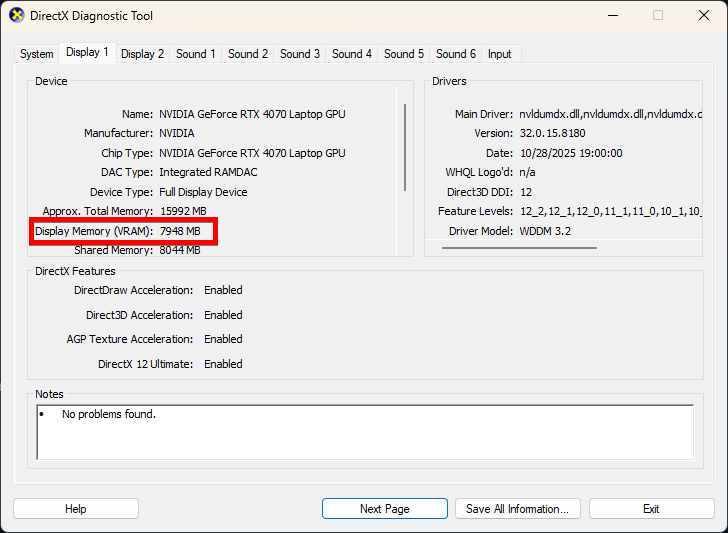Click the Direct3D DDI value '12'
Viewport: 728px width, 533px height.
[x=526, y=192]
